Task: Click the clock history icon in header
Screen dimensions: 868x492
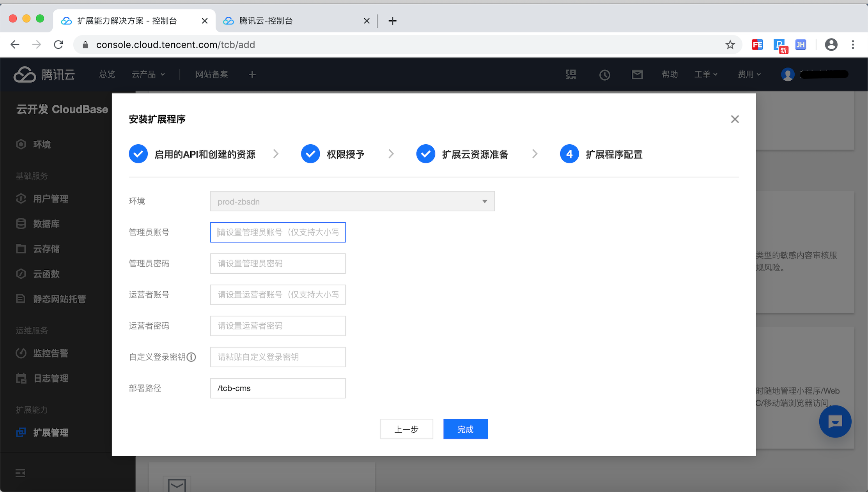Action: [x=604, y=74]
